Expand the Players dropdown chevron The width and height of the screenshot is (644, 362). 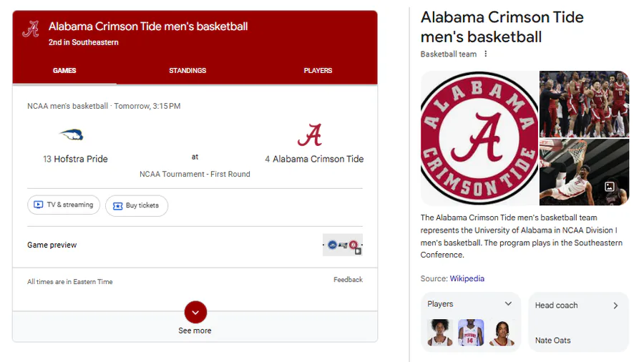point(509,304)
